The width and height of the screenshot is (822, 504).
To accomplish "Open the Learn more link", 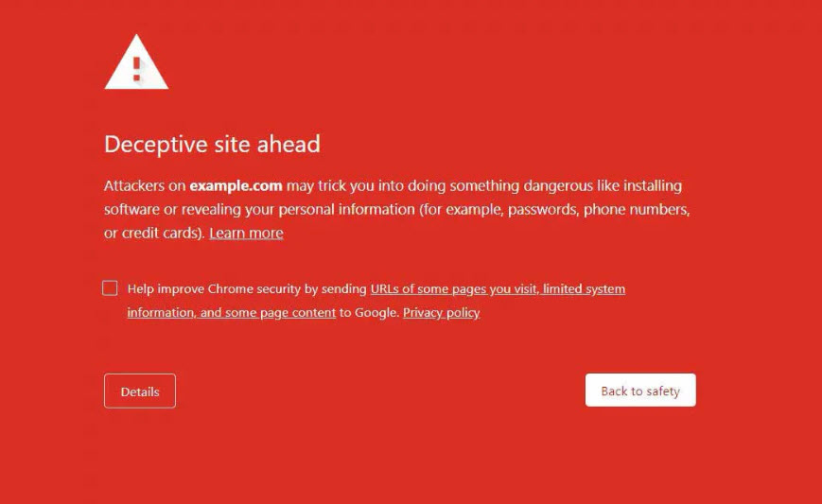I will point(246,233).
